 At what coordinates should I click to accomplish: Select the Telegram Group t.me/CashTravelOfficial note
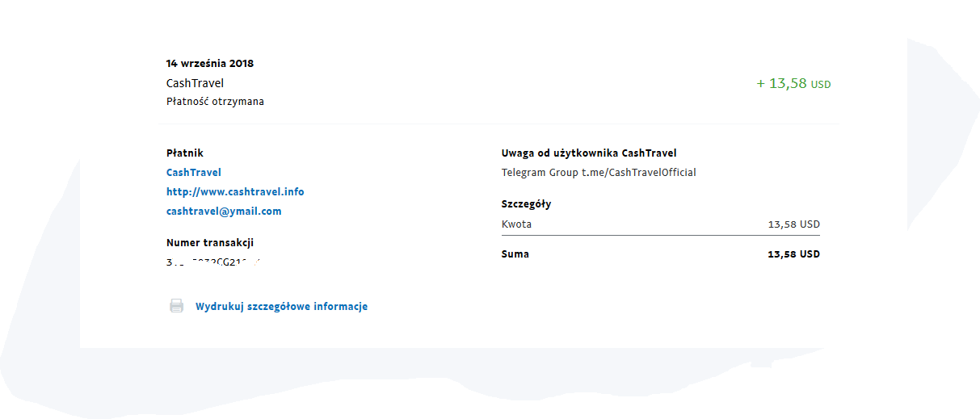click(599, 173)
